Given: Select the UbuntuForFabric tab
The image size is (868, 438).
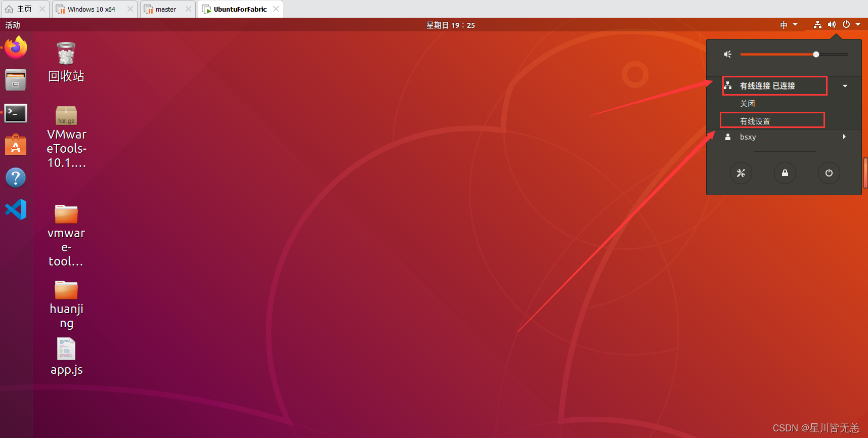Looking at the screenshot, I should (x=240, y=9).
